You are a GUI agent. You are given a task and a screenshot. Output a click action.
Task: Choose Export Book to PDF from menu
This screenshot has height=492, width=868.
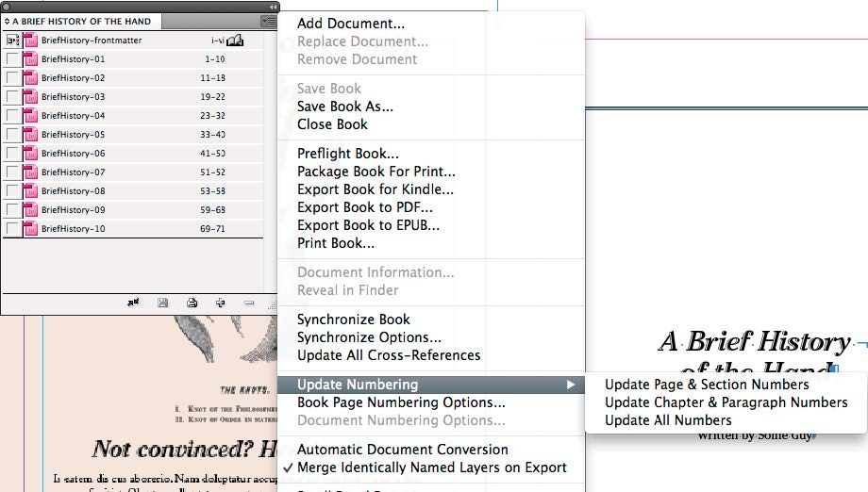[x=365, y=207]
